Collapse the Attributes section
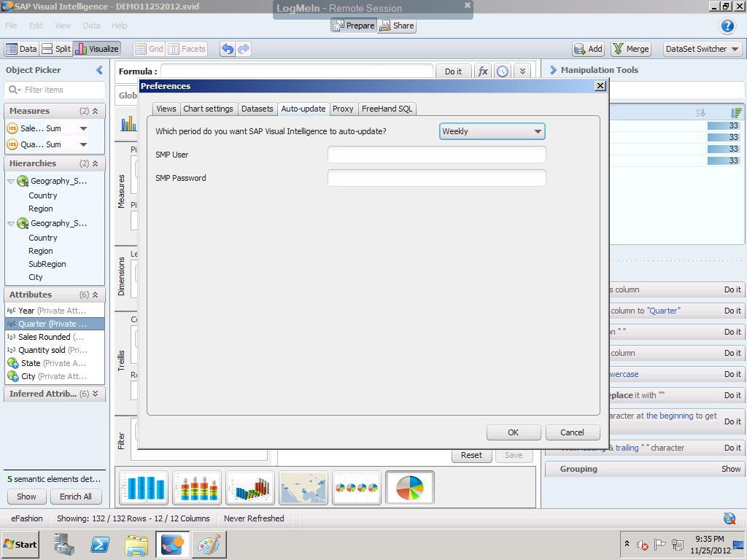747x560 pixels. click(96, 295)
